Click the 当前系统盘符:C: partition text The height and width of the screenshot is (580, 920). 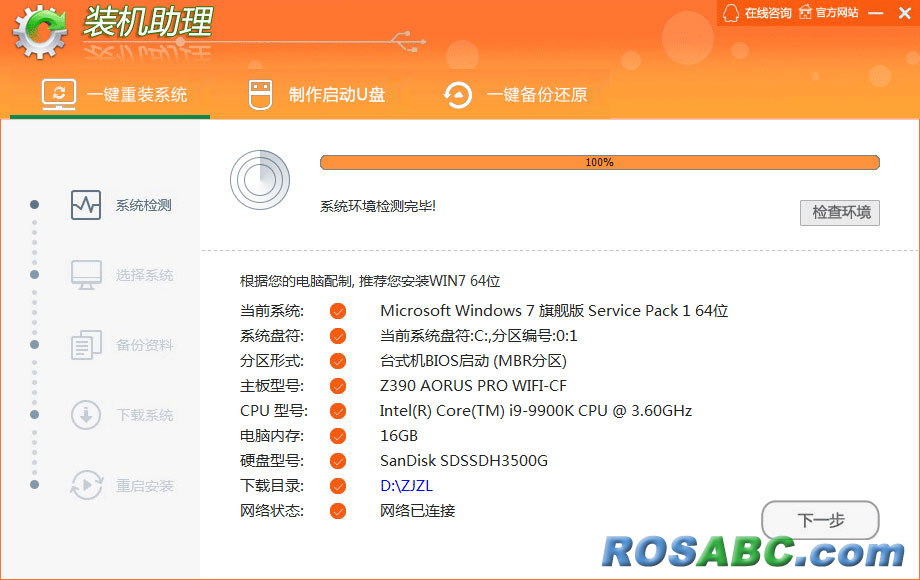(x=479, y=335)
